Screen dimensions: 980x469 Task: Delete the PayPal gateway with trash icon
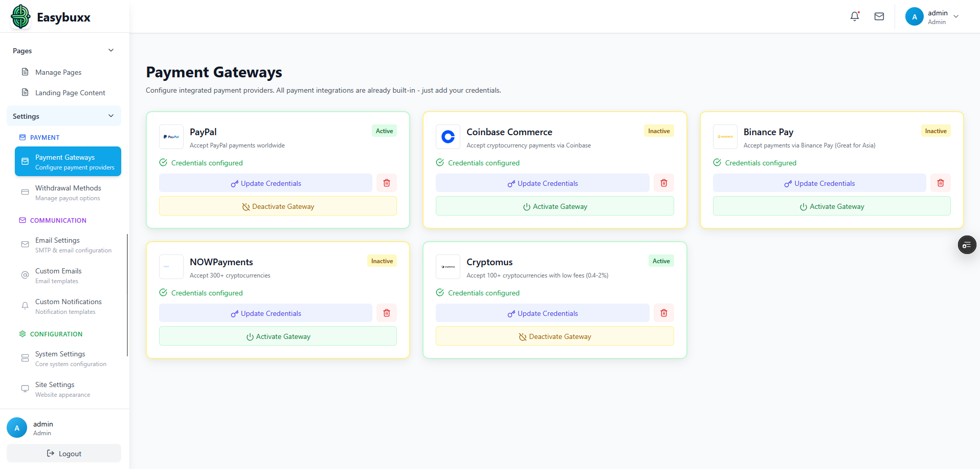[387, 183]
